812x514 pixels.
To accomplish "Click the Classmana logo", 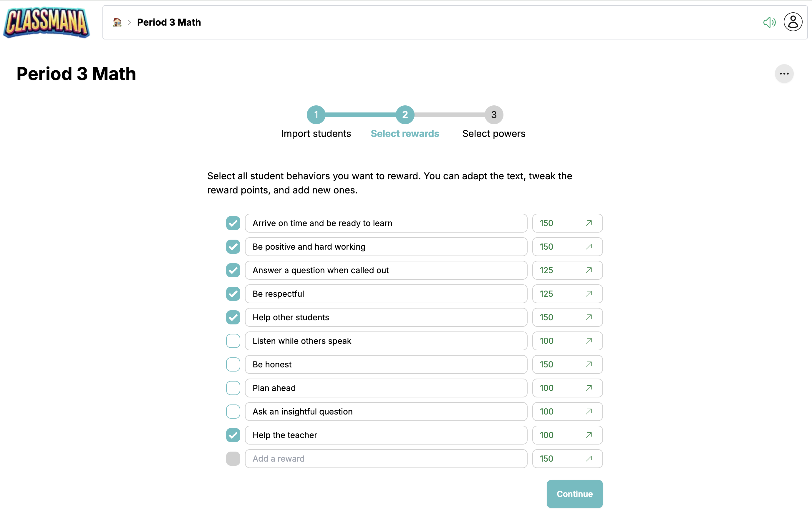I will [x=47, y=22].
